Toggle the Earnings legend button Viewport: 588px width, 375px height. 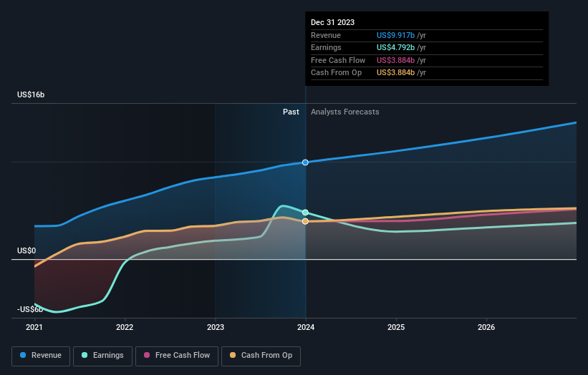click(x=102, y=356)
